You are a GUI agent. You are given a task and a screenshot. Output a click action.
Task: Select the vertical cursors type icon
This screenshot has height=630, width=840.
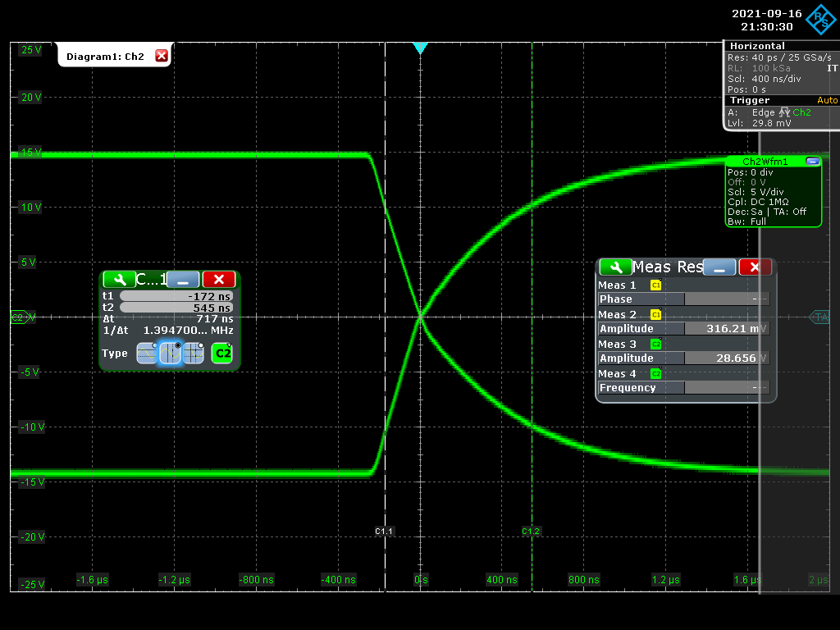pyautogui.click(x=170, y=354)
